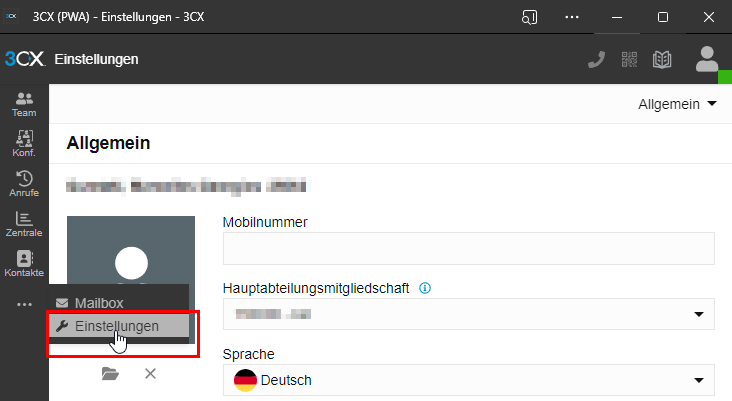Screen dimensions: 732x401
Task: Click the phone dialer icon in header
Action: [x=596, y=59]
